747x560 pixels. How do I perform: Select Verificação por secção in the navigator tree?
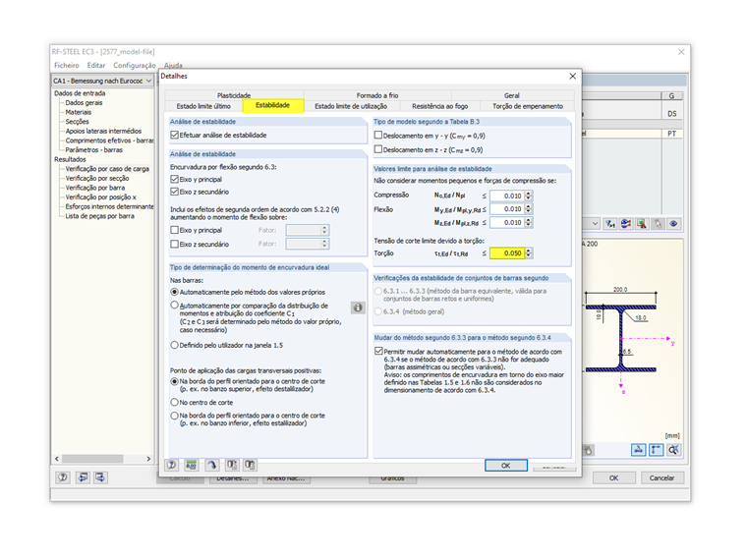click(x=97, y=178)
